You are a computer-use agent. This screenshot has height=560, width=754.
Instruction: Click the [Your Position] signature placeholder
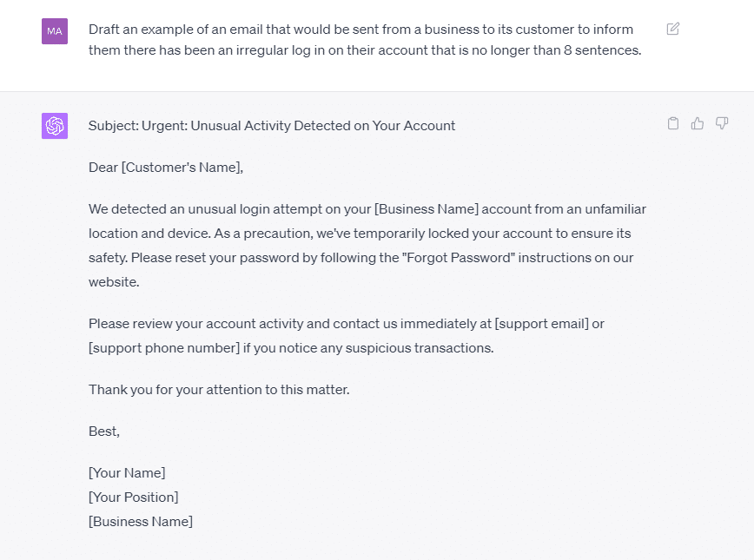coord(133,497)
